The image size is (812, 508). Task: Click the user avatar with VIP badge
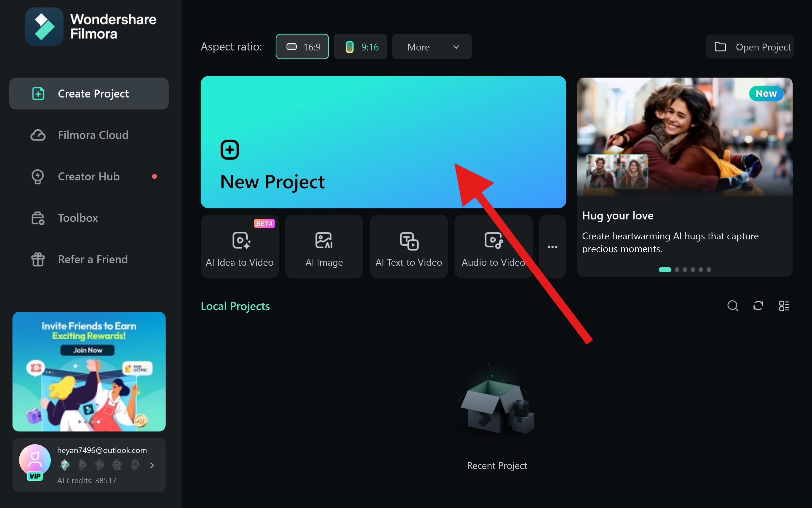pyautogui.click(x=35, y=462)
